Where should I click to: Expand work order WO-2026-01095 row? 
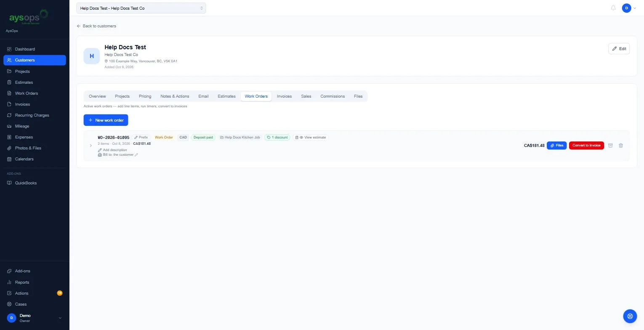point(91,146)
